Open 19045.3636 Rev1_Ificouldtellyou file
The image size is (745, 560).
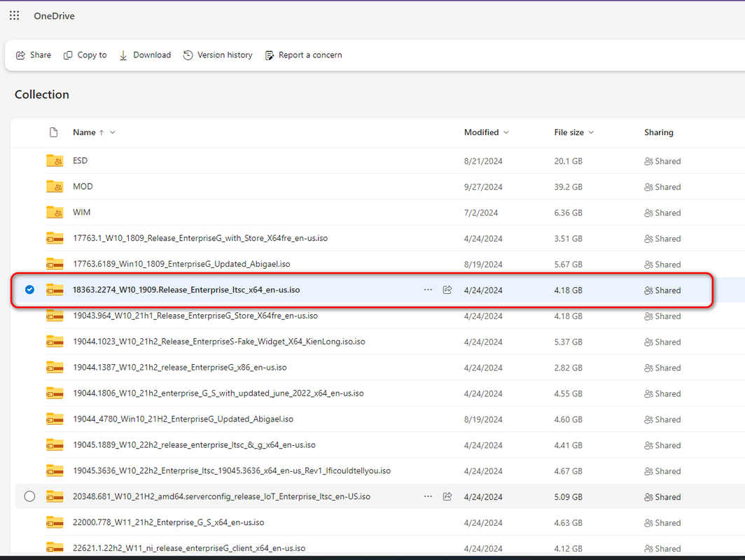point(232,470)
